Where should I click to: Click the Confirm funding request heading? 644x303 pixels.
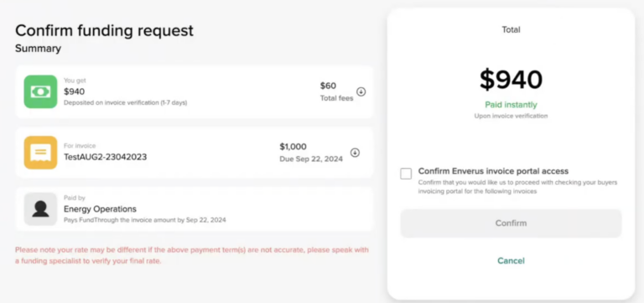(x=104, y=31)
